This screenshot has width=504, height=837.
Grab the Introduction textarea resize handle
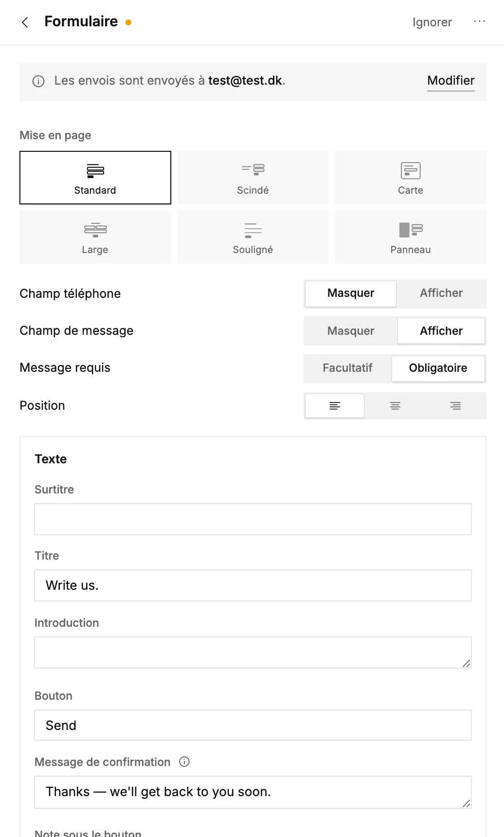[x=466, y=663]
